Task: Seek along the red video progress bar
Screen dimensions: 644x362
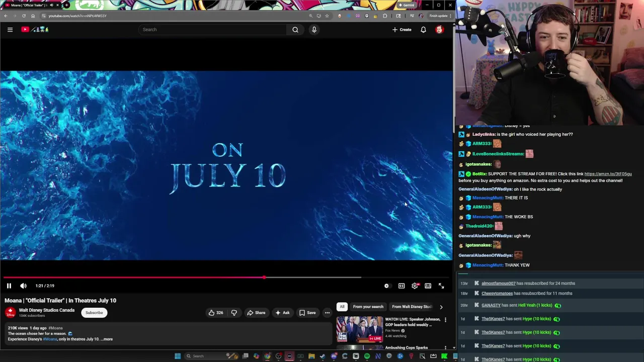Action: (226, 277)
